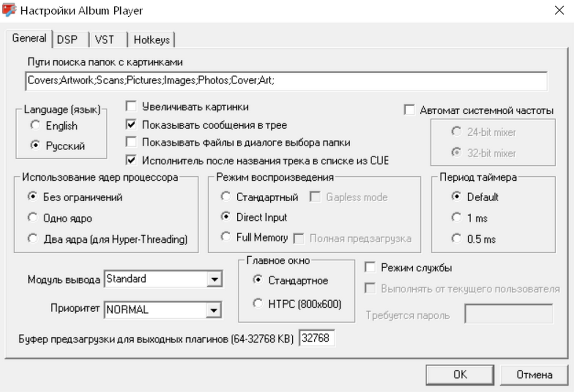Enable Увеличивать картинки checkbox
The width and height of the screenshot is (574, 392).
click(188, 107)
